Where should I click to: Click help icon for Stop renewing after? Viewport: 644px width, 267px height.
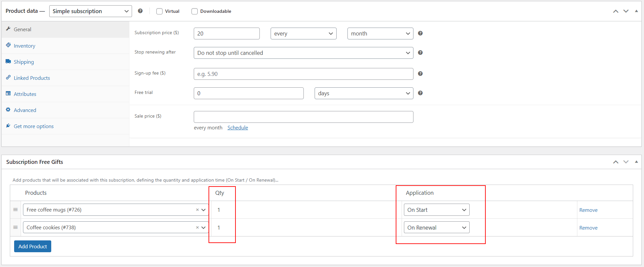pyautogui.click(x=420, y=53)
